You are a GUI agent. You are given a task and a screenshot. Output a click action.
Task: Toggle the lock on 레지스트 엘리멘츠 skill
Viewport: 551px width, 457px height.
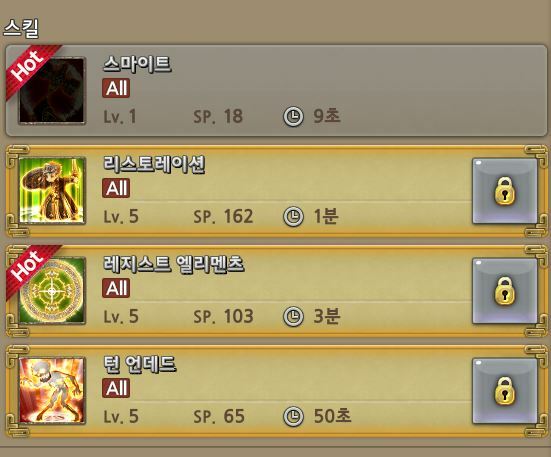505,291
